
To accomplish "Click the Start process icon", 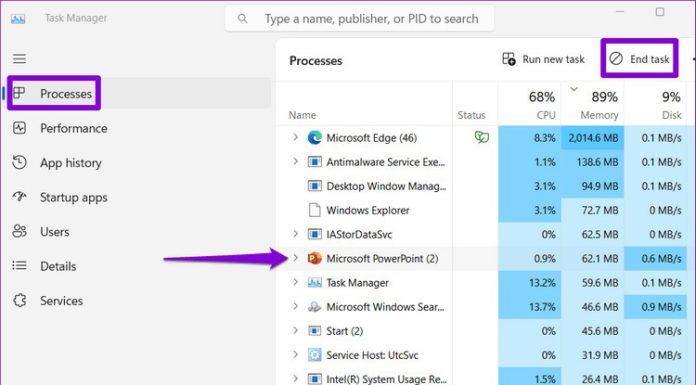I will [315, 331].
